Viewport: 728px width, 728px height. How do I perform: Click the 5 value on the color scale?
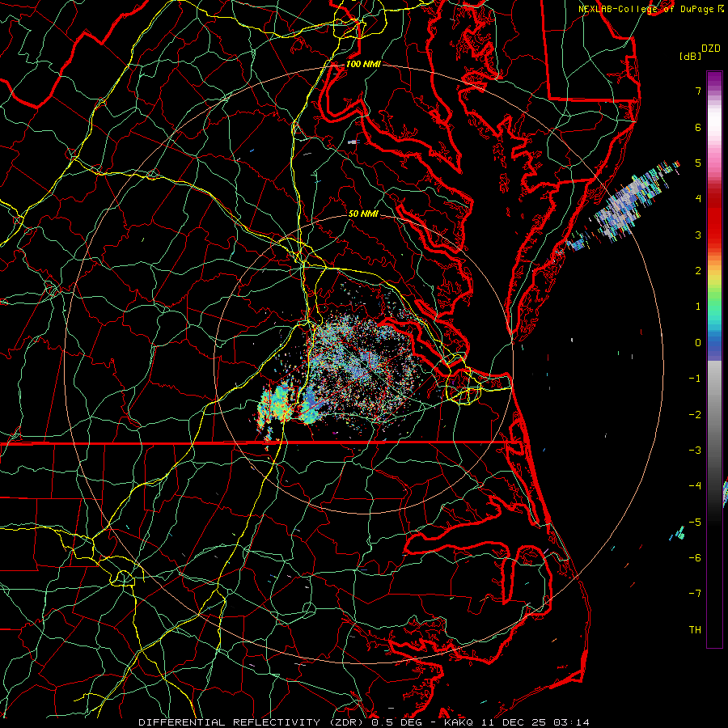tap(698, 163)
